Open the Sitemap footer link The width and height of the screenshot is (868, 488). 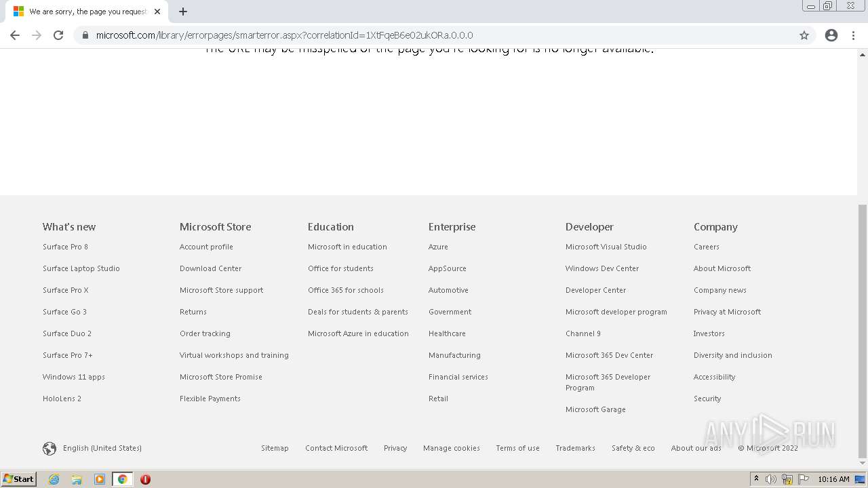tap(275, 448)
